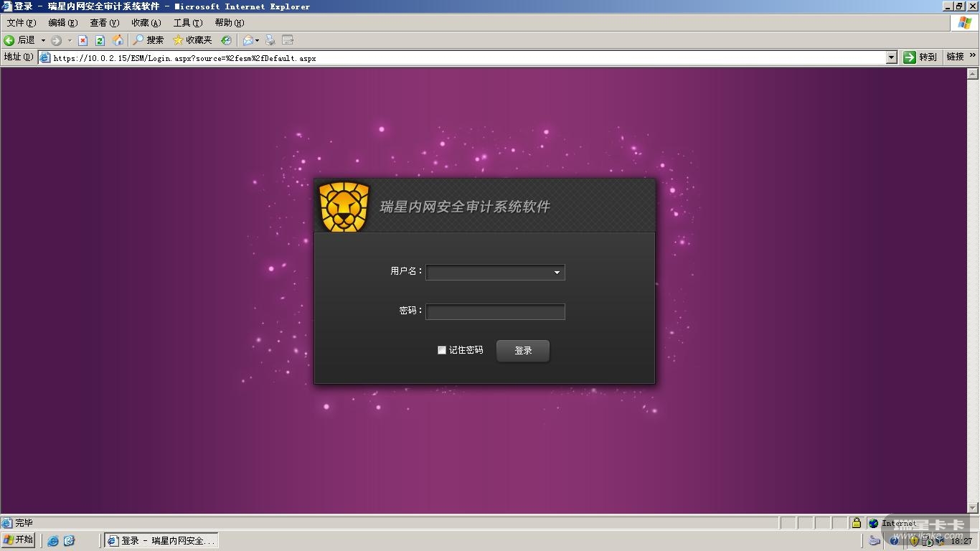The height and width of the screenshot is (551, 980).
Task: Open the 编辑(E) menu
Action: [62, 23]
